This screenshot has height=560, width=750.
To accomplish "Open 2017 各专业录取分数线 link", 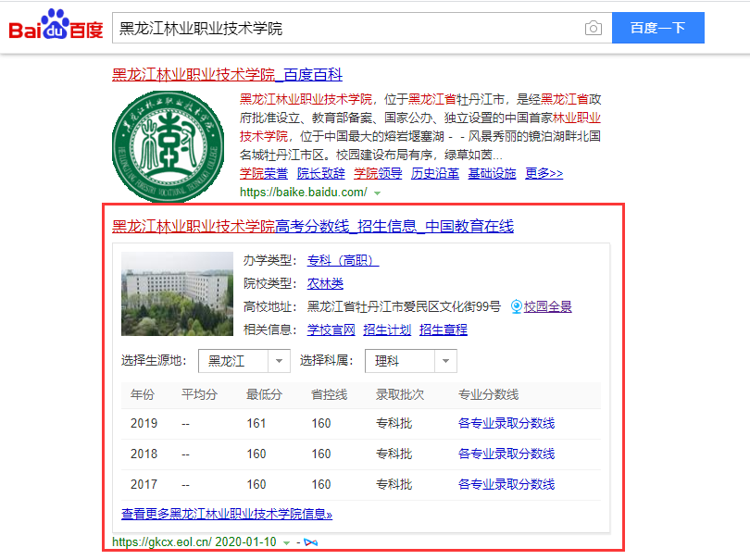I will pos(506,484).
